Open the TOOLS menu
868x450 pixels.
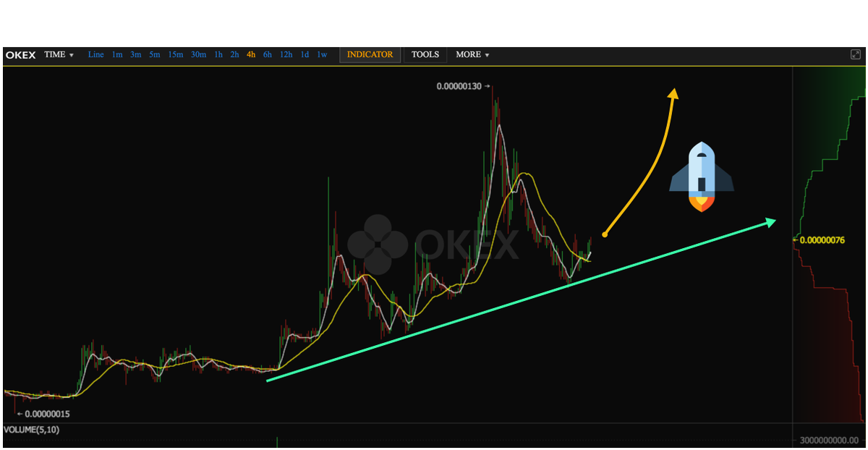425,54
